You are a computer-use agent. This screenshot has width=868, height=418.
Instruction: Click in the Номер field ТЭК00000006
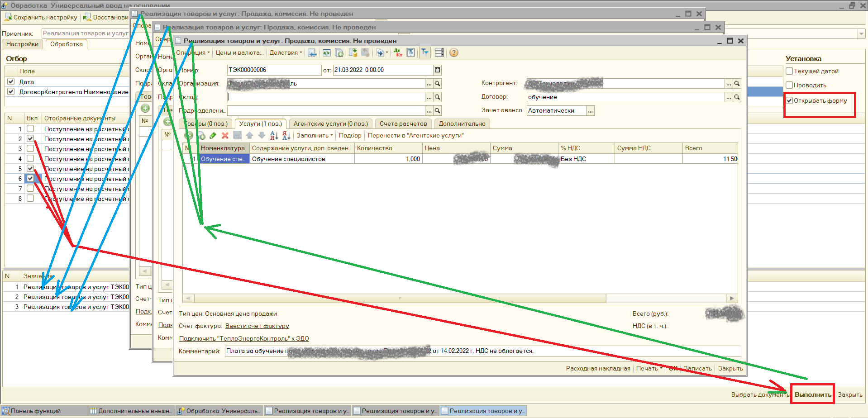pyautogui.click(x=274, y=70)
